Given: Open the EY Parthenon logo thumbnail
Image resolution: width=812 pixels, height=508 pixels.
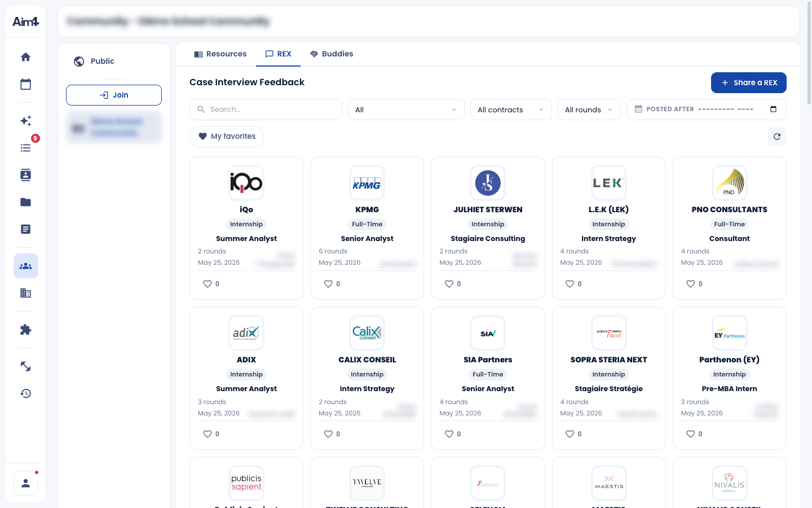Looking at the screenshot, I should 729,333.
